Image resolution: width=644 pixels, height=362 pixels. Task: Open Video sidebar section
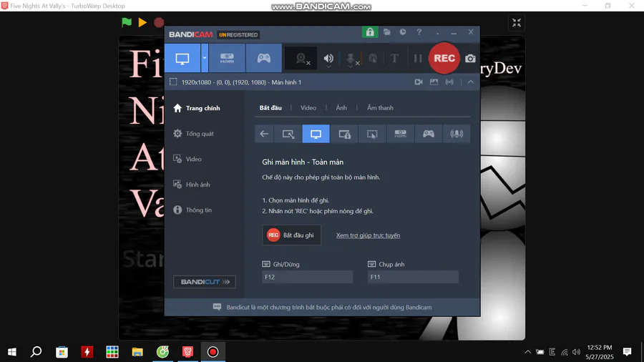point(187,159)
